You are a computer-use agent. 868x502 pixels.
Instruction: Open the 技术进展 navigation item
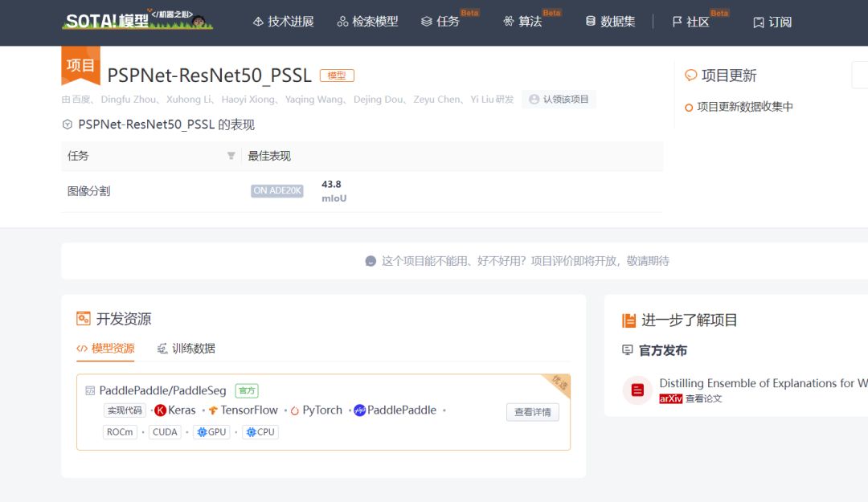[284, 22]
